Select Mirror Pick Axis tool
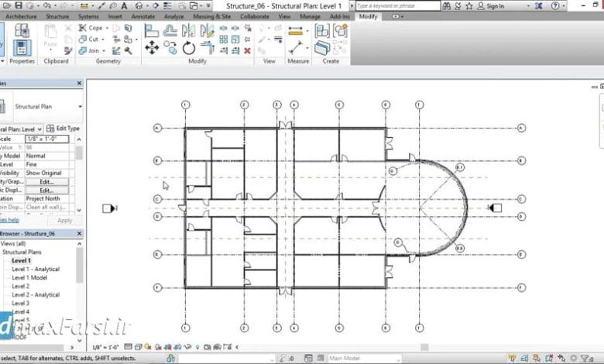604x364 pixels. click(x=188, y=30)
